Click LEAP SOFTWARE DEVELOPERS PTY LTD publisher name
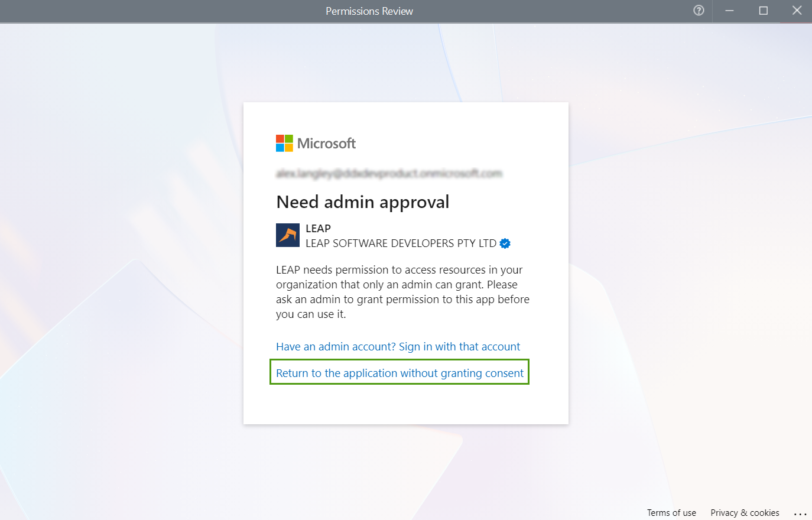 pyautogui.click(x=401, y=243)
